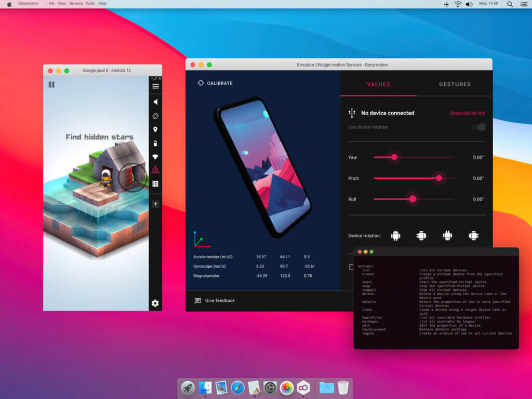Open Genymotion hexagon icon in the dock

[x=303, y=388]
